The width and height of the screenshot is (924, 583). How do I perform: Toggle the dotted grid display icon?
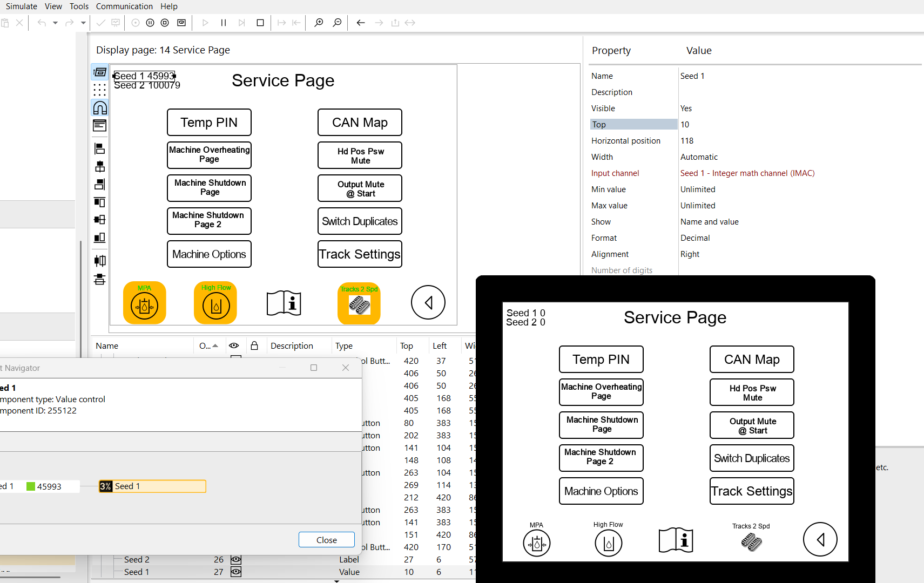click(100, 90)
